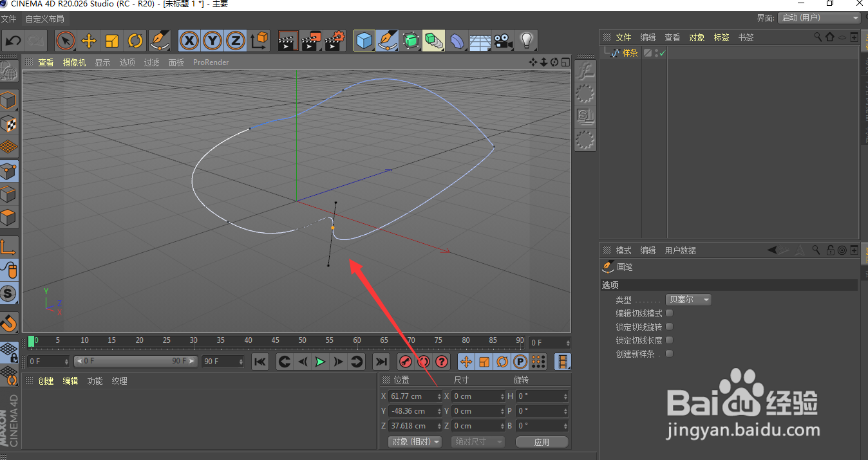Click the position X field 61.77 cm

415,396
